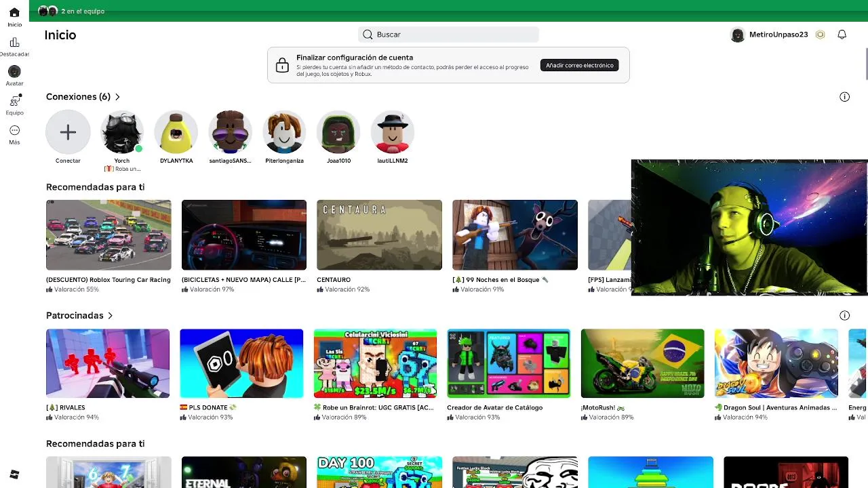Click the Añadir correo electrónico button
This screenshot has height=488, width=868.
(x=579, y=65)
